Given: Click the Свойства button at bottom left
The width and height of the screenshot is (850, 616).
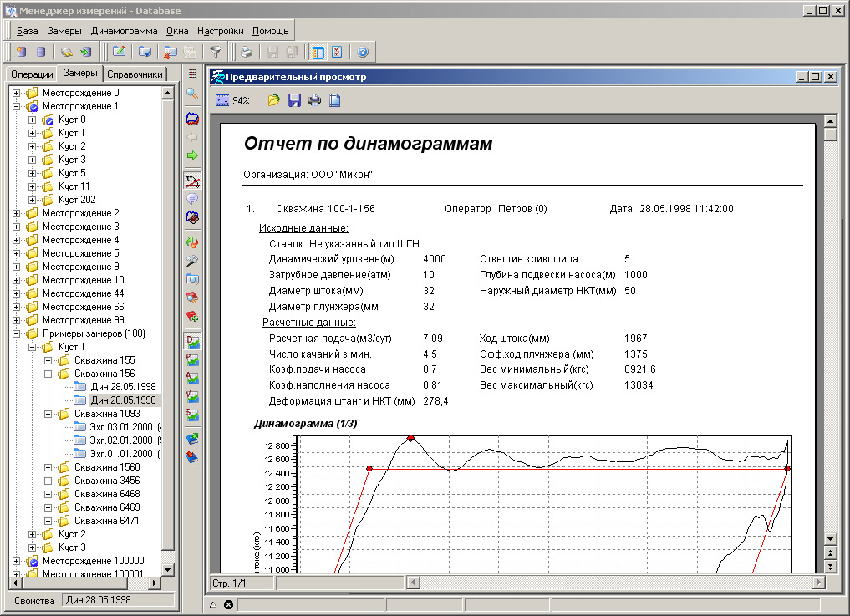Looking at the screenshot, I should [34, 600].
